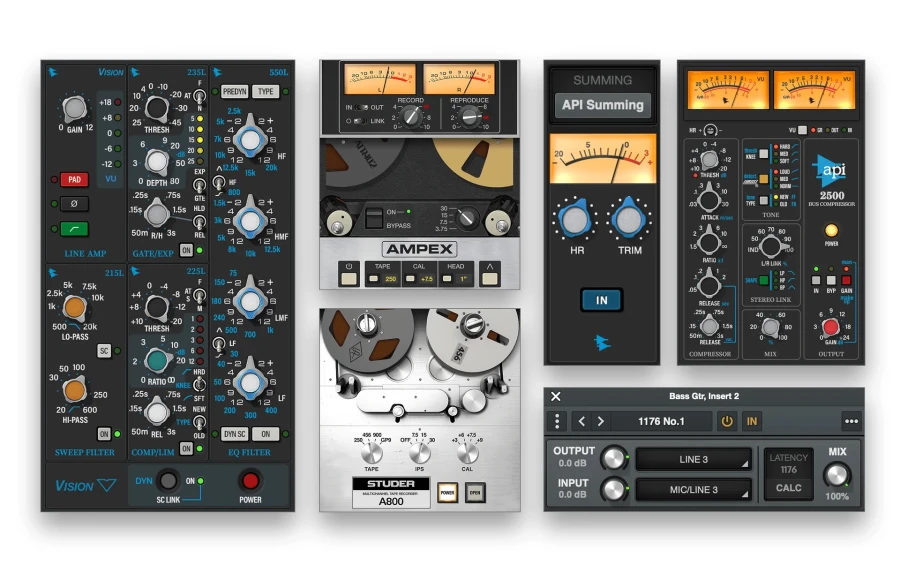Click the API 2500 yellow POWER lamp

[x=831, y=231]
